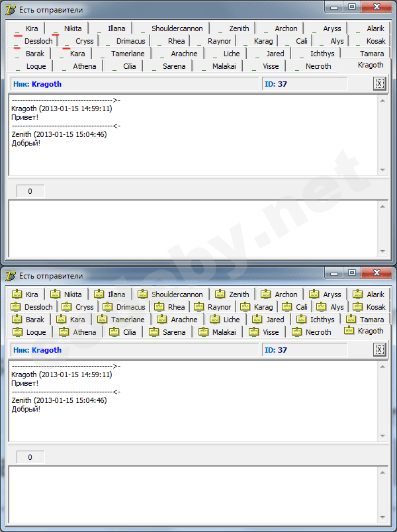Click input box scroll-up arrow in lower window
This screenshot has height=532, width=397.
pos(382,472)
